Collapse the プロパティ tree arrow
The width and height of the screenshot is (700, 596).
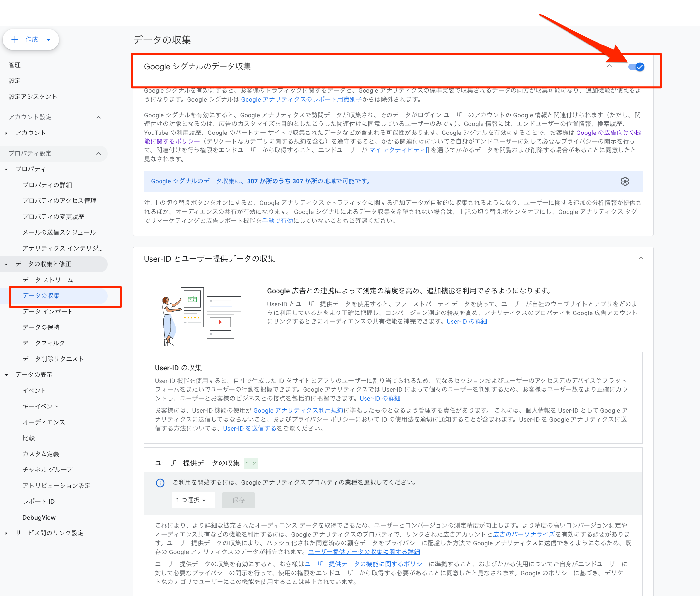pyautogui.click(x=6, y=169)
